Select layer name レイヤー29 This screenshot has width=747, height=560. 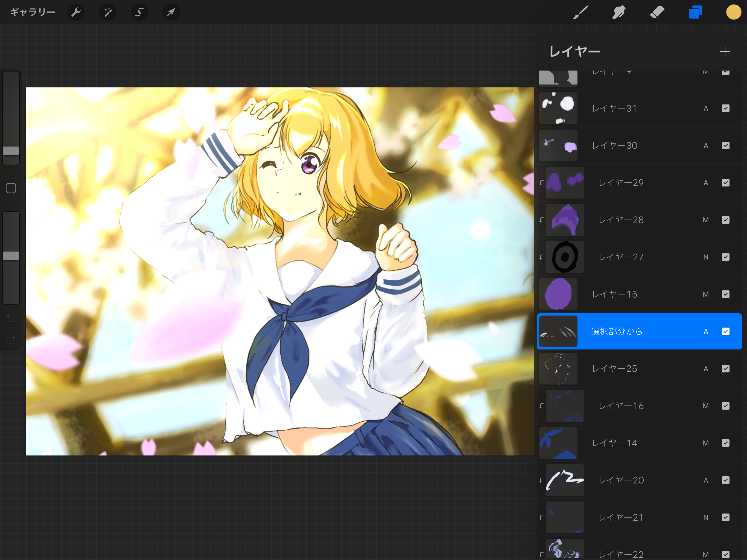tap(621, 183)
